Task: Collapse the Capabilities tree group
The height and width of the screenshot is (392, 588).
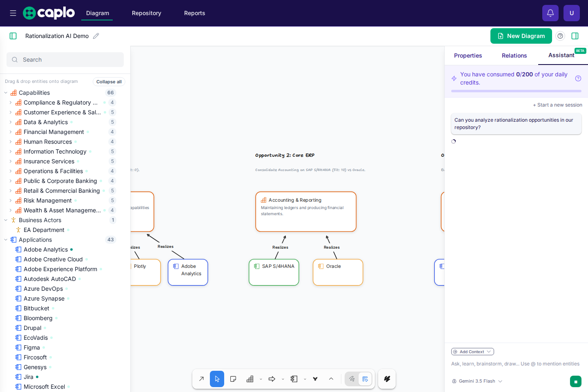Action: point(6,93)
